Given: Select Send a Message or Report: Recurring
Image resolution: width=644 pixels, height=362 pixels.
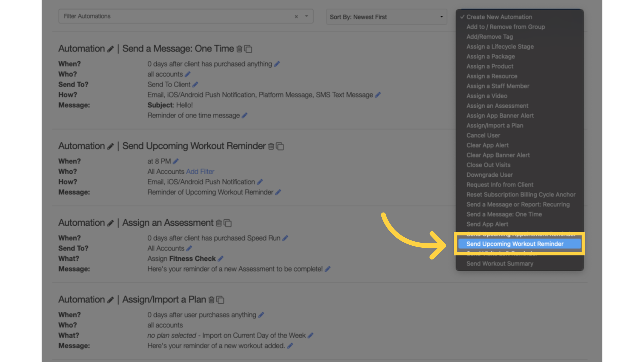Looking at the screenshot, I should click(520, 204).
